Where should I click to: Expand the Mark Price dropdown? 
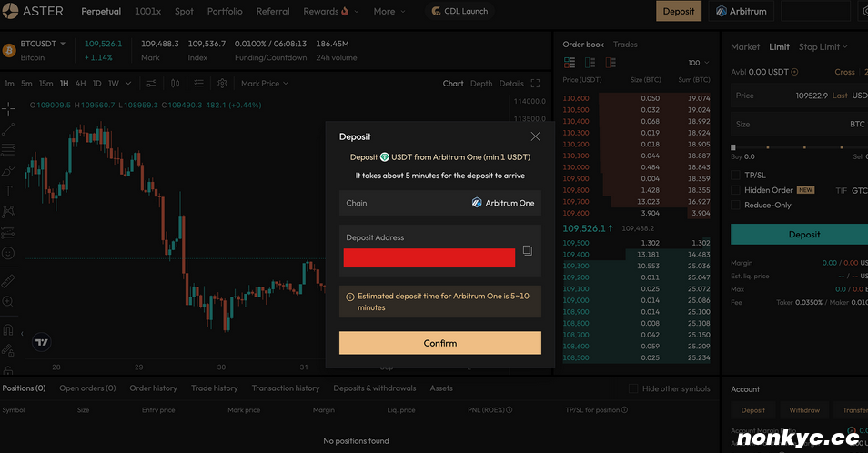pos(264,84)
